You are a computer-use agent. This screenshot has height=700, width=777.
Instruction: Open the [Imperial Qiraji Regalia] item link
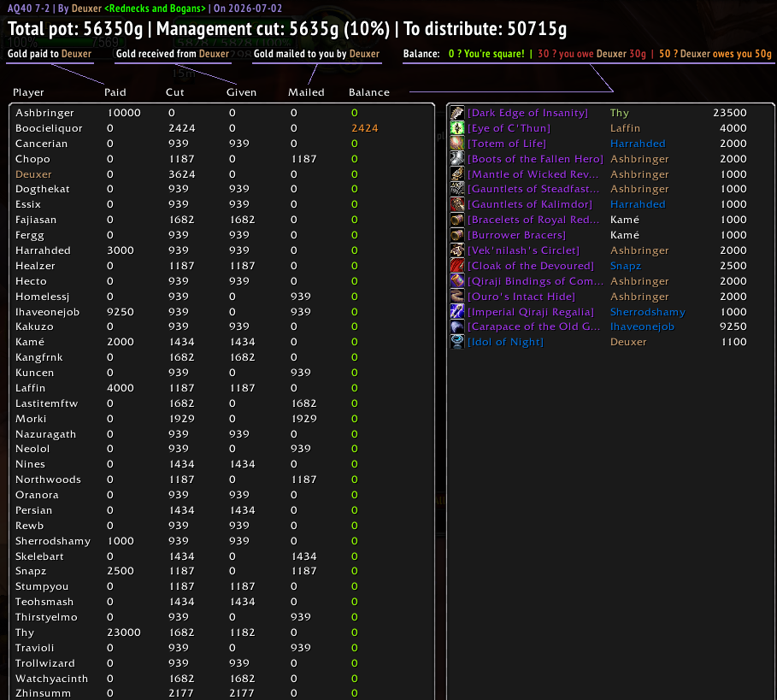point(530,312)
